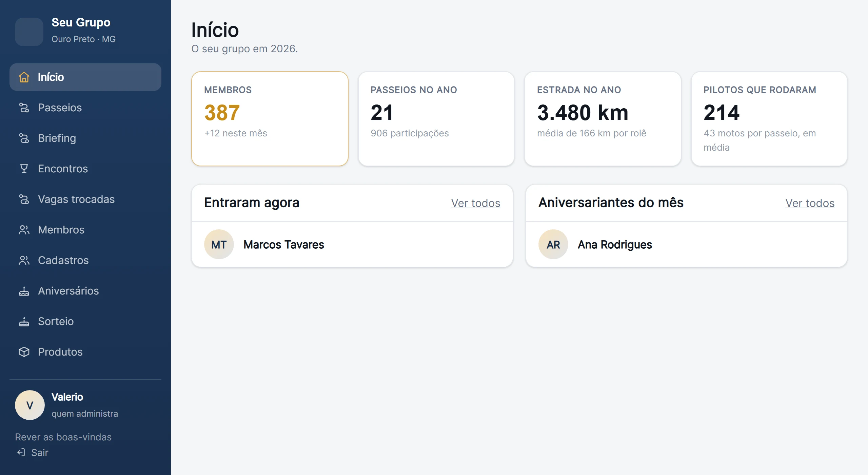Viewport: 868px width, 475px height.
Task: Click the home icon beside Início
Action: 24,77
